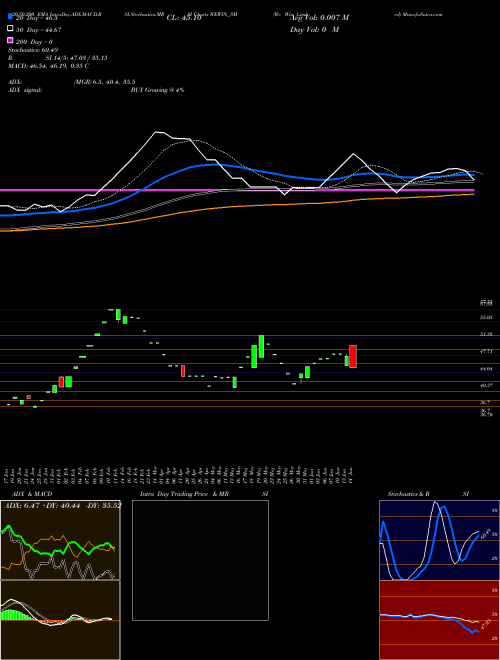Click the 'Intra Day Trading Price & MRSI' title
This screenshot has width=500, height=660.
pos(204,494)
